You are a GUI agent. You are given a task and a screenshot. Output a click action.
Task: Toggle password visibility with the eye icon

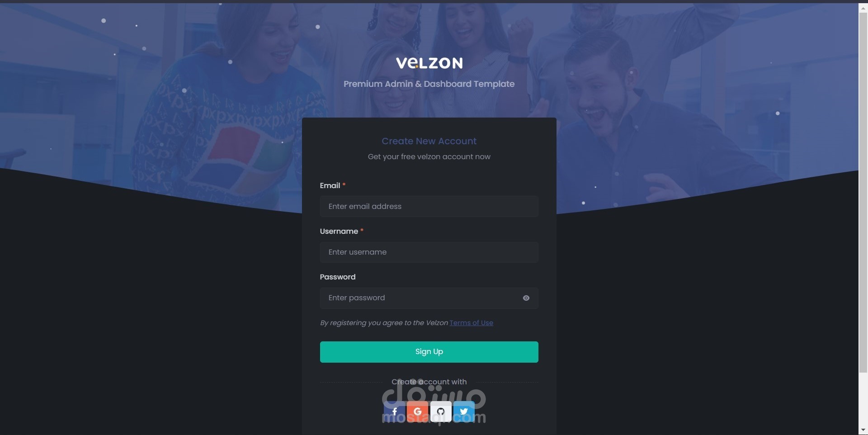(526, 298)
